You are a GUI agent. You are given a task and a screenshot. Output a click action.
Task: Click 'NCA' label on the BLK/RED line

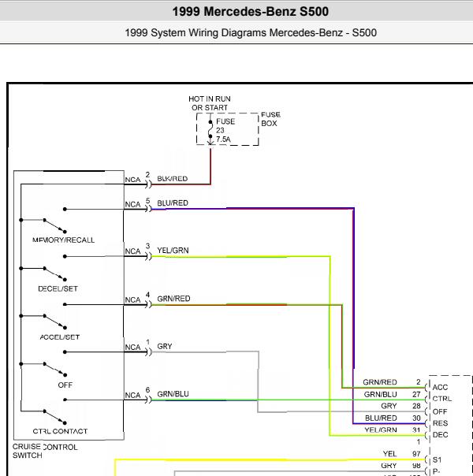[x=132, y=180]
